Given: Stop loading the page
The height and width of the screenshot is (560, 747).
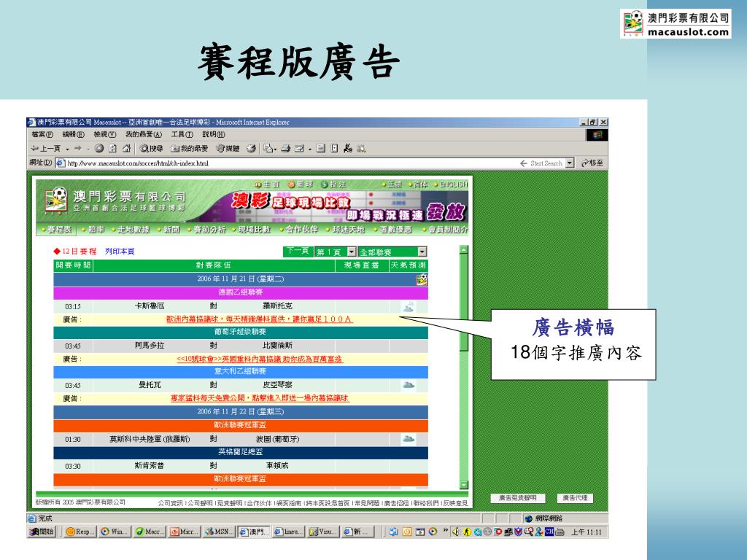Looking at the screenshot, I should [99, 149].
